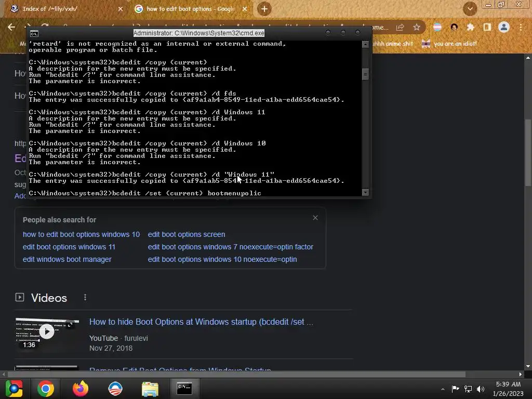Open 'edit boot options screen' suggestion
This screenshot has height=399, width=532.
[187, 234]
